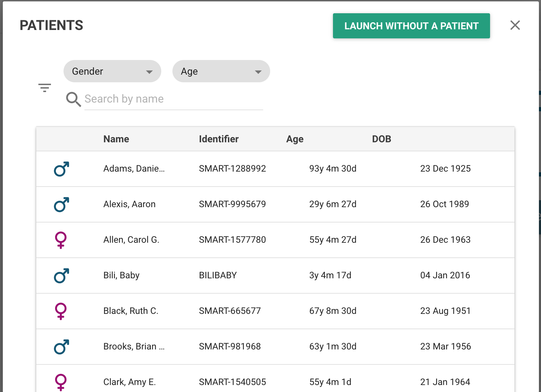Click age 63y 1m 30d
Viewport: 541px width, 392px height.
click(x=333, y=347)
